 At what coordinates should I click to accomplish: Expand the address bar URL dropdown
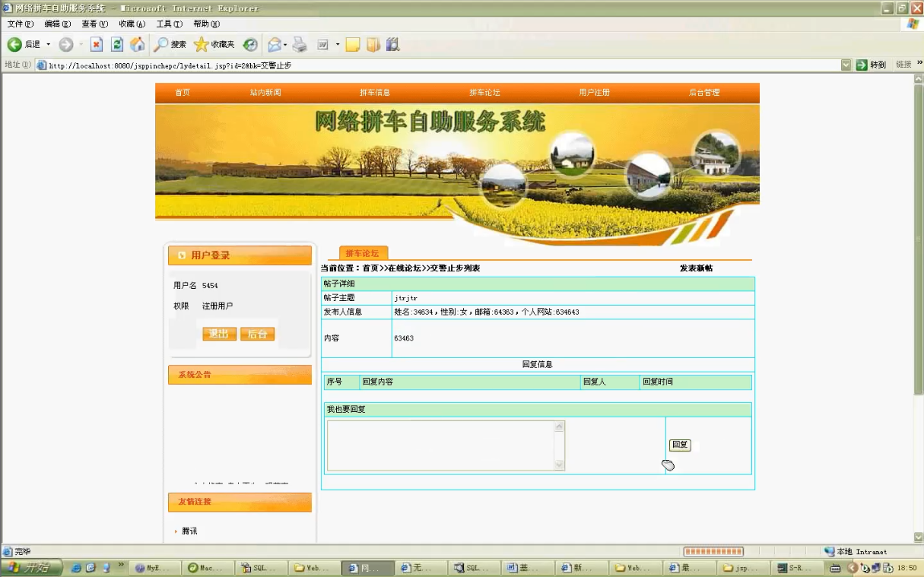pos(846,65)
